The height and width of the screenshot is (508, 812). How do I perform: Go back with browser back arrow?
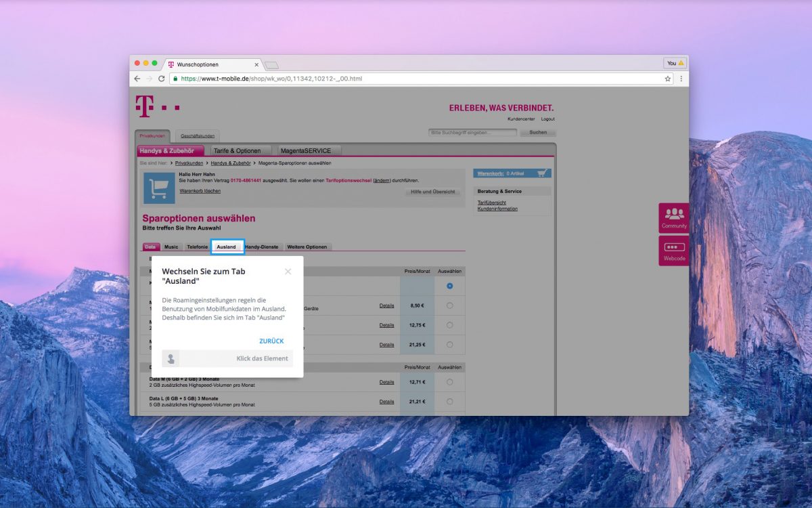[137, 79]
